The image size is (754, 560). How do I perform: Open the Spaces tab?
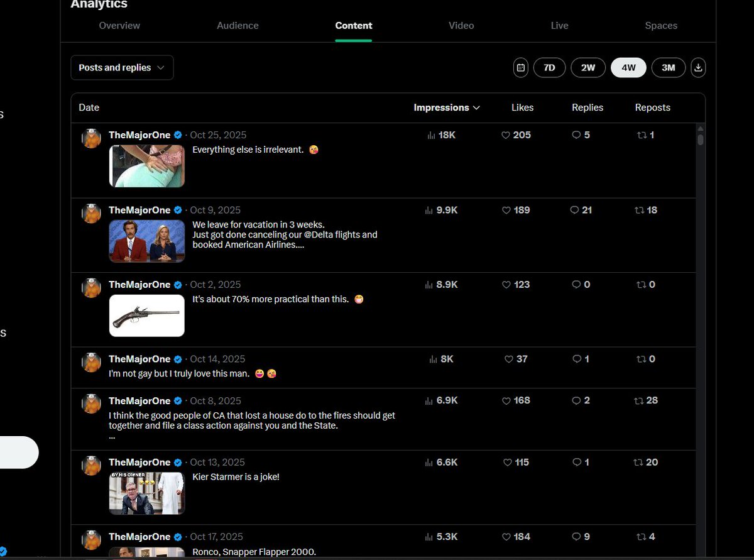[661, 26]
